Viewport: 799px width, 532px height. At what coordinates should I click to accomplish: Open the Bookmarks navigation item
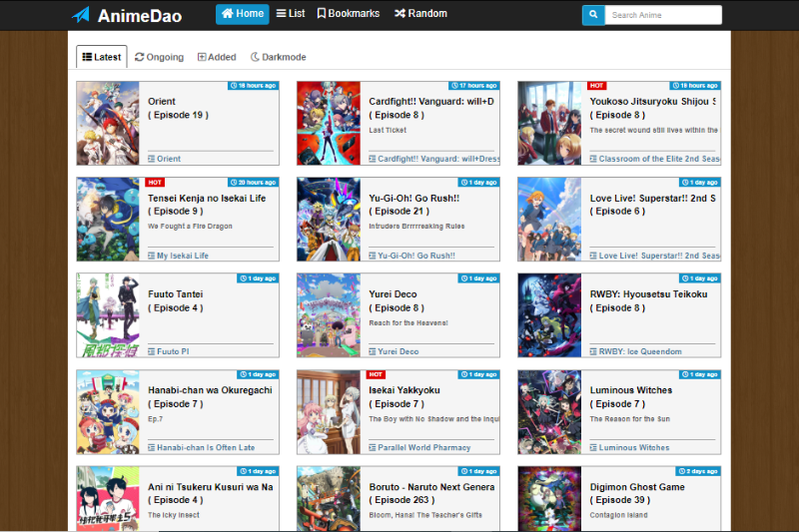coord(349,14)
